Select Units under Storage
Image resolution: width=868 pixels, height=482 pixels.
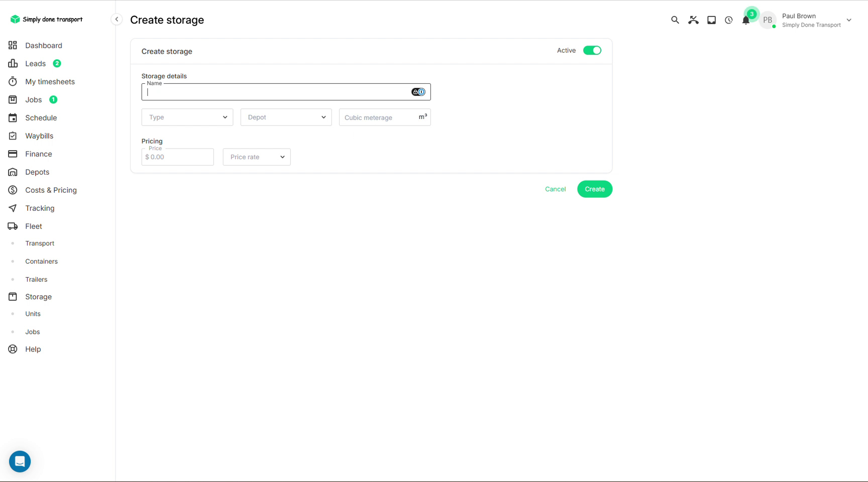pos(33,314)
